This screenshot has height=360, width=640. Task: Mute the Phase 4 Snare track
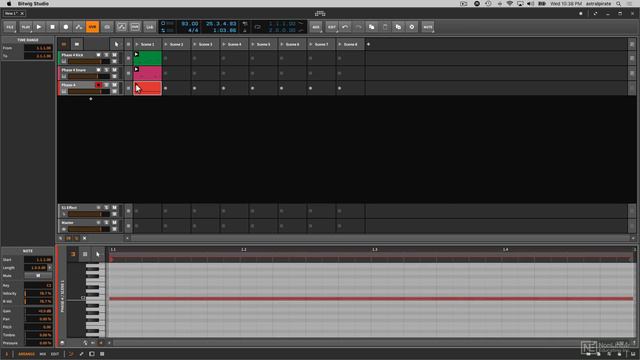(x=114, y=70)
